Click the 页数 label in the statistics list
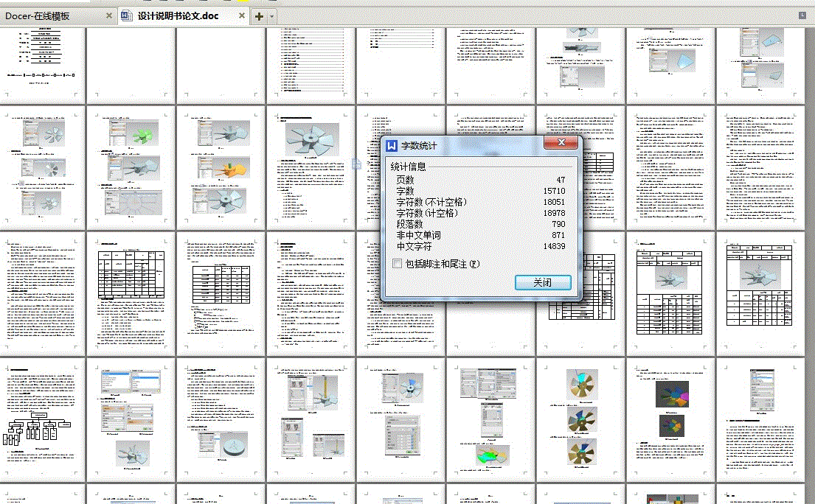This screenshot has height=504, width=815. (406, 180)
